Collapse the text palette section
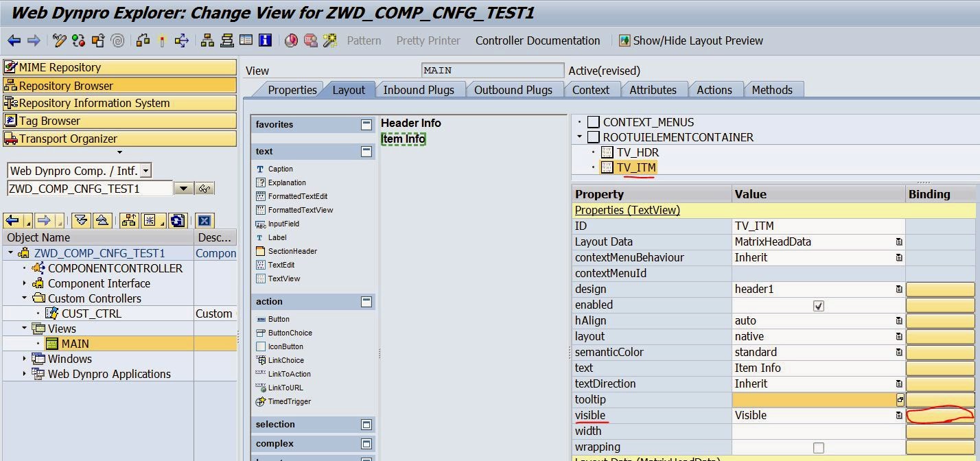The height and width of the screenshot is (461, 980). pyautogui.click(x=366, y=152)
